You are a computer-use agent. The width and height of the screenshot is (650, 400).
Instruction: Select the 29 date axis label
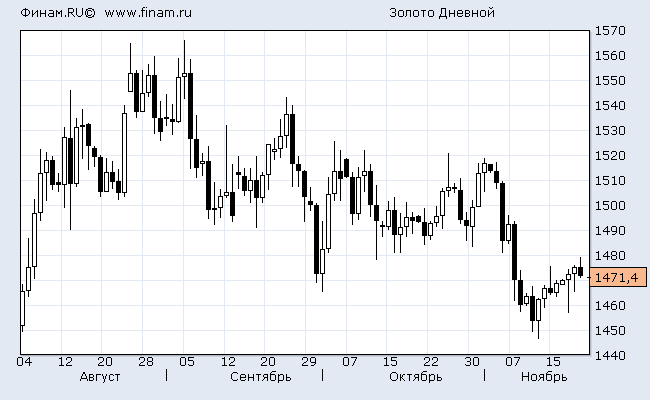pos(309,362)
